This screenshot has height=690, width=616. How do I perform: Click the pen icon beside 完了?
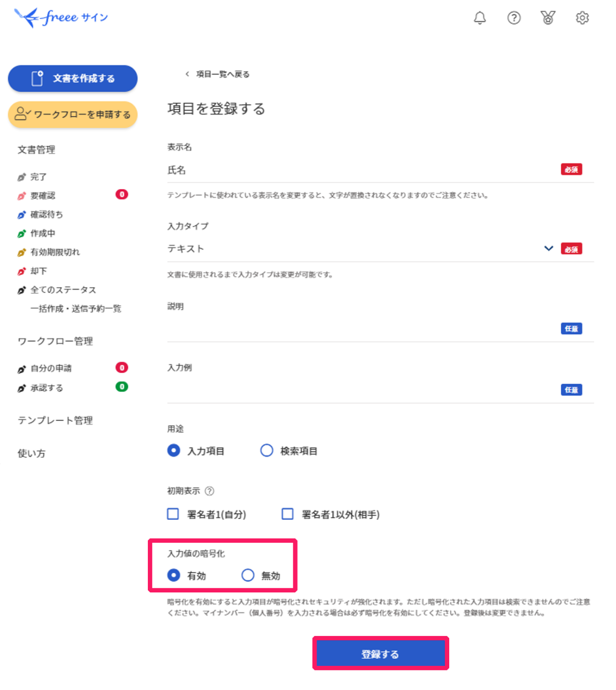[x=22, y=177]
